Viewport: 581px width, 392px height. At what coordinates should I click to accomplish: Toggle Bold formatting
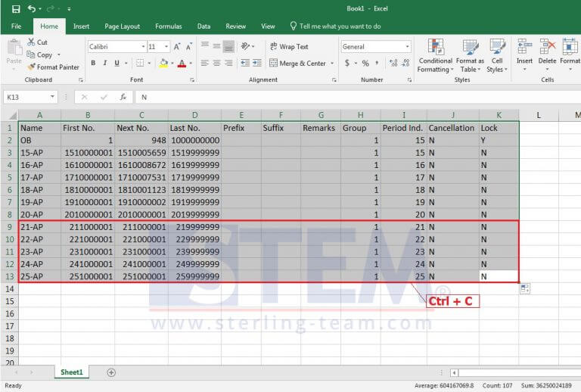click(x=93, y=64)
